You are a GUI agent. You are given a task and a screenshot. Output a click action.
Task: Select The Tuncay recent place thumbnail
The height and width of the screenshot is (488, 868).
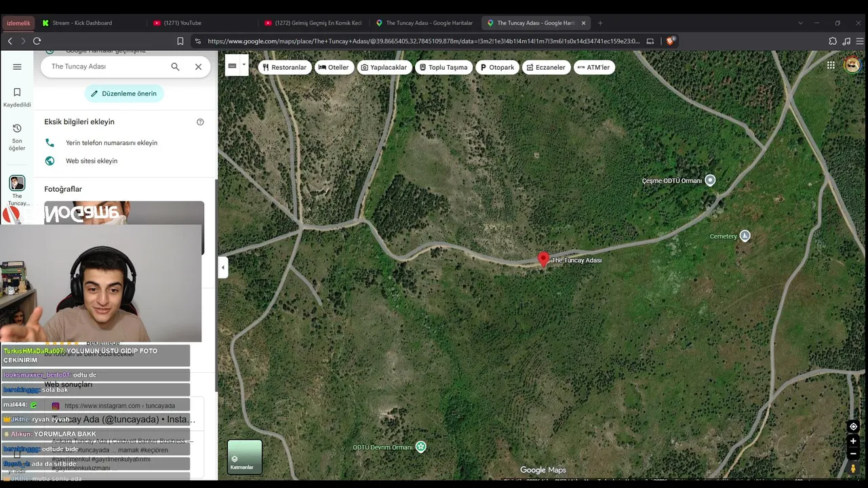coord(17,183)
